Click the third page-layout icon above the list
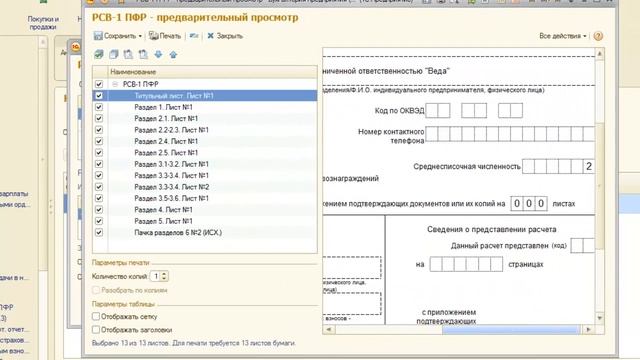Image resolution: width=640 pixels, height=360 pixels. point(128,54)
